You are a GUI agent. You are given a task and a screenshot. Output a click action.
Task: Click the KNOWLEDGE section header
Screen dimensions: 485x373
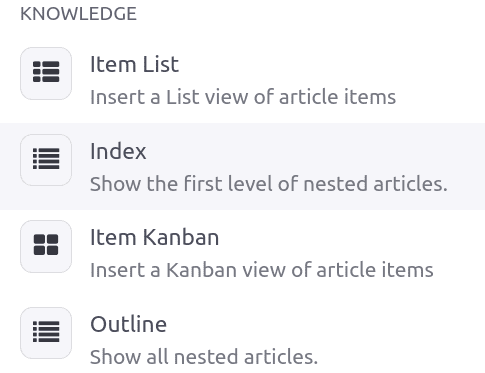(78, 14)
